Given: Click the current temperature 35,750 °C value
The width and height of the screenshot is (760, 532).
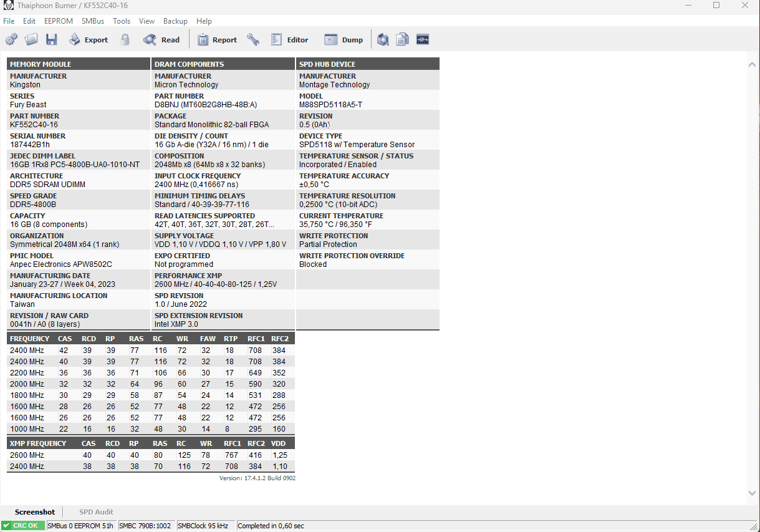Looking at the screenshot, I should pyautogui.click(x=335, y=225).
